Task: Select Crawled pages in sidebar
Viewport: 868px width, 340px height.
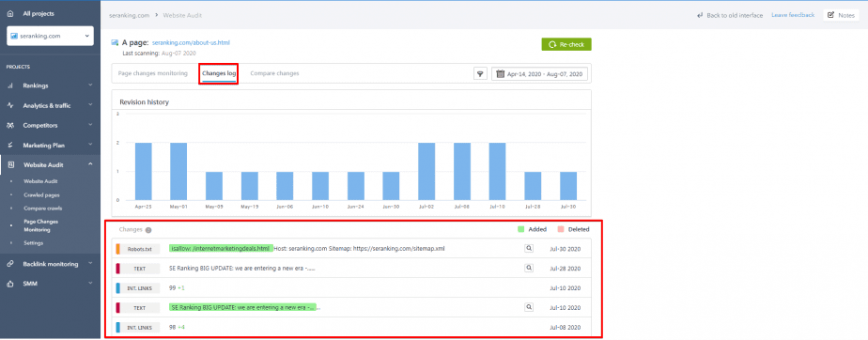Action: pos(41,195)
